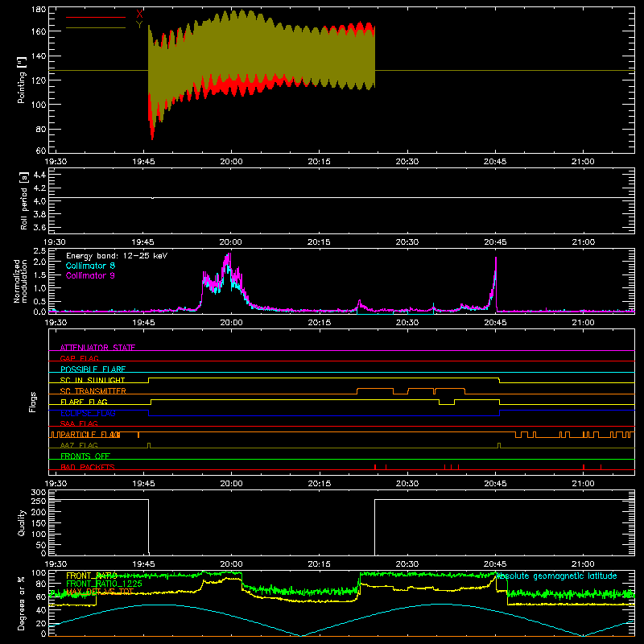Click the SC_TRANSMITTER flag label
Image resolution: width=644 pixels, height=644 pixels.
coord(93,391)
